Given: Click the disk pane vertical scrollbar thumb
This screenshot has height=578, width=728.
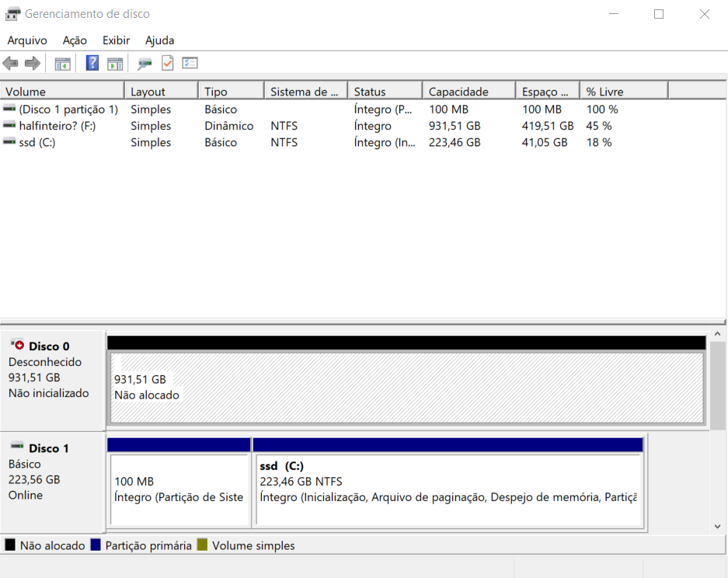Looking at the screenshot, I should [x=717, y=386].
